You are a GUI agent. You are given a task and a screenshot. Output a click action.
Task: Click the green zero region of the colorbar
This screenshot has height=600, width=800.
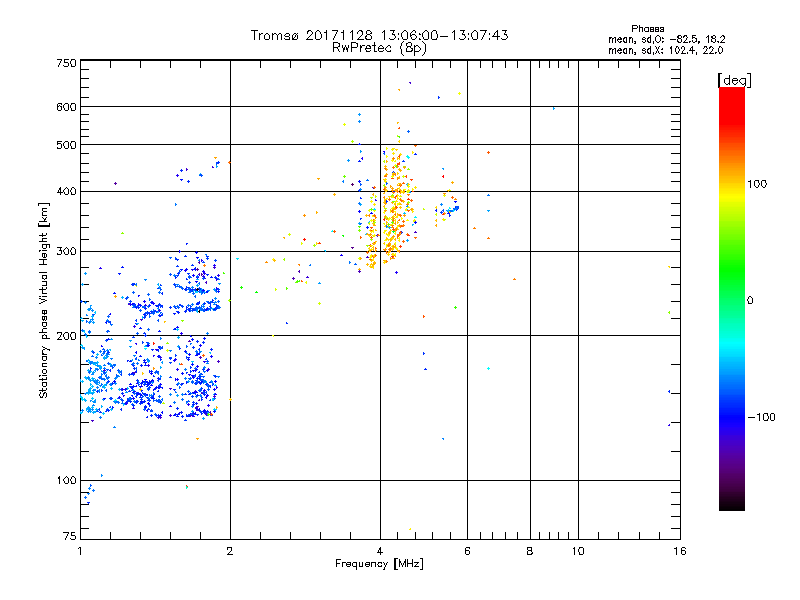click(x=732, y=300)
